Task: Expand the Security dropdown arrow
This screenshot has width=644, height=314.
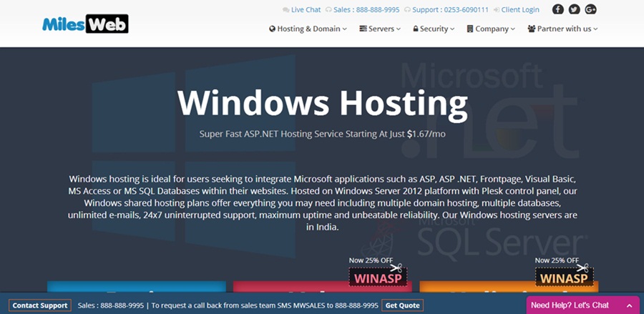Action: (452, 29)
